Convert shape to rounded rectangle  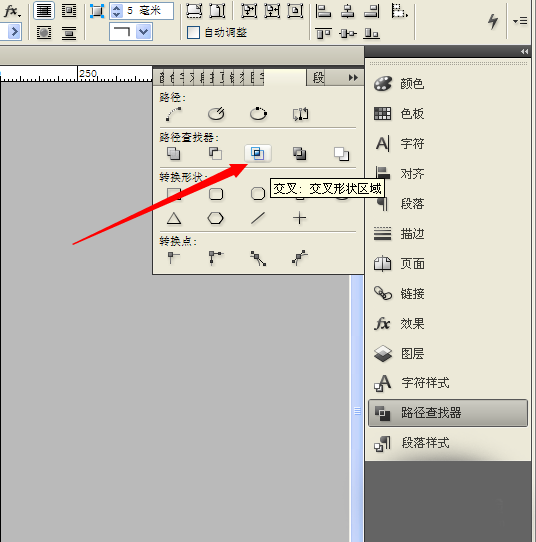click(x=216, y=194)
